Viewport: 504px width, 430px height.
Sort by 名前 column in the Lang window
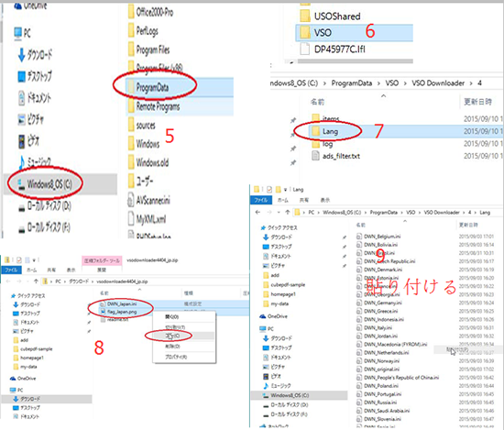(361, 225)
